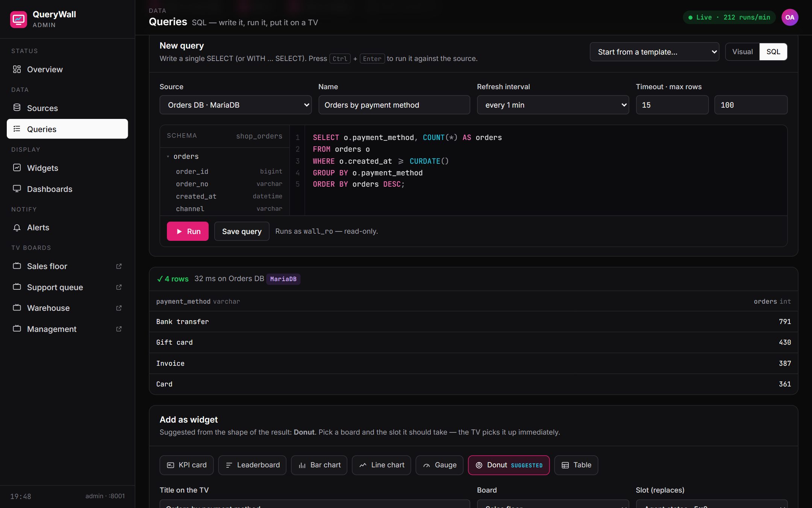Click the Save query button
This screenshot has height=508, width=812.
[x=242, y=231]
